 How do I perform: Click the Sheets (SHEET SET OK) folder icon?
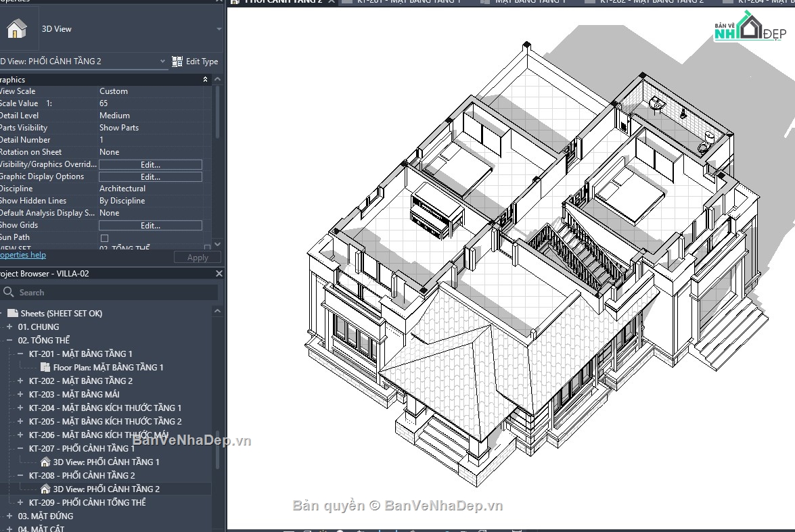[x=12, y=313]
